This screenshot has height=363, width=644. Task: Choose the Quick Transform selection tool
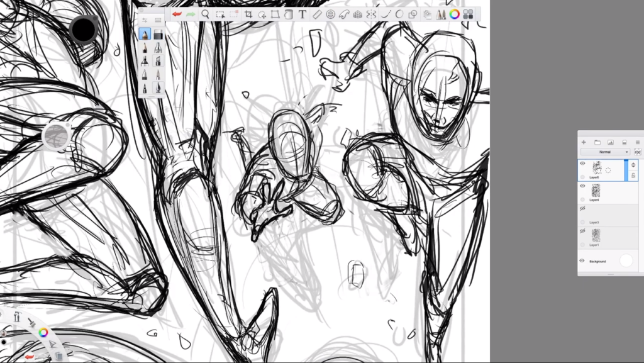pos(234,14)
